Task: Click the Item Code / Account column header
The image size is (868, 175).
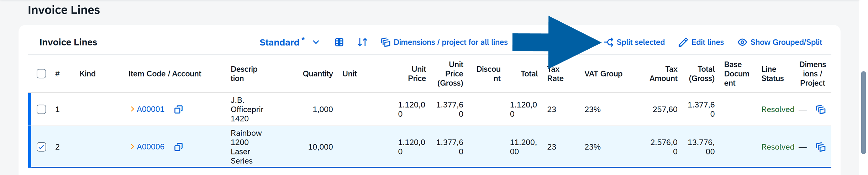Action: pyautogui.click(x=165, y=74)
